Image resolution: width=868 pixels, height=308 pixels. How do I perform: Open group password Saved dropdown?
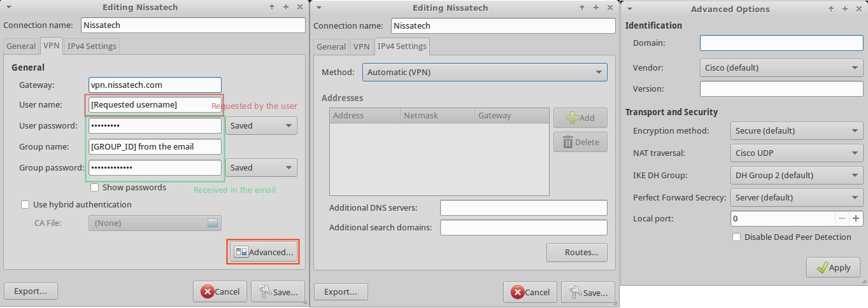click(x=261, y=167)
